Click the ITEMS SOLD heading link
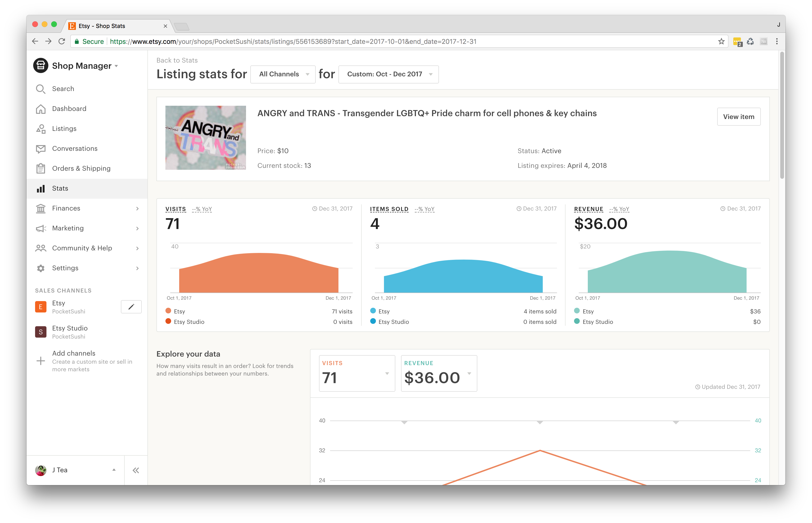This screenshot has width=812, height=523. 389,209
